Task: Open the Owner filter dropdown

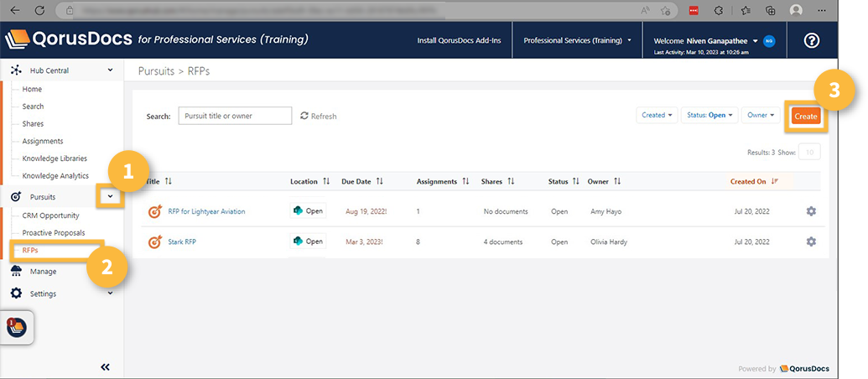Action: tap(761, 115)
